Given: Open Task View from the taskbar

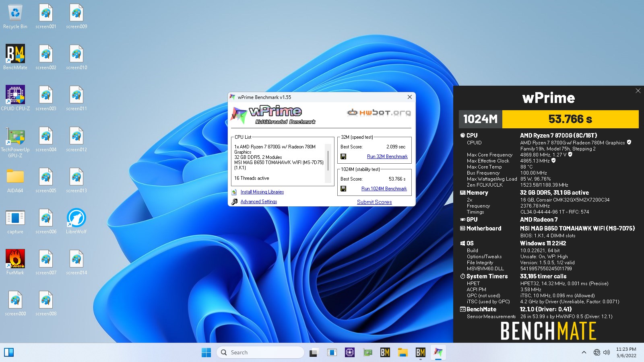Looking at the screenshot, I should pyautogui.click(x=314, y=352).
